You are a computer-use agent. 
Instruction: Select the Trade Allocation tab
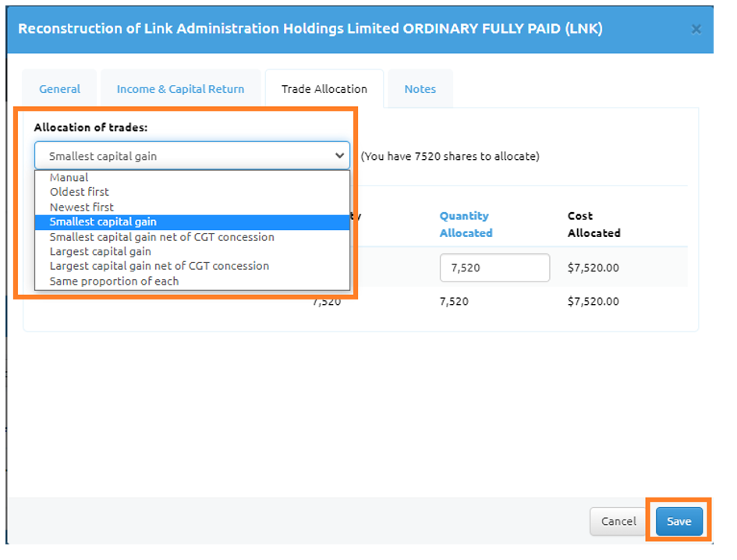(x=324, y=89)
